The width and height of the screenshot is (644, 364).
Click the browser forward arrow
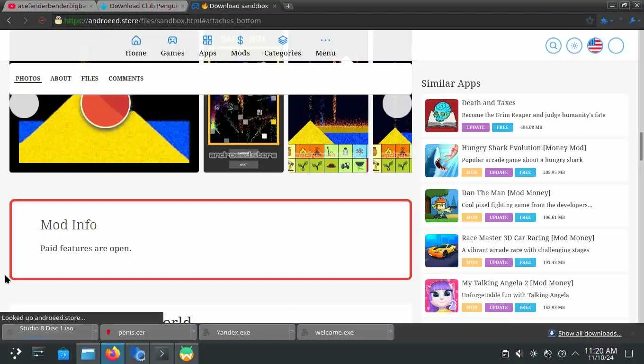pos(26,20)
